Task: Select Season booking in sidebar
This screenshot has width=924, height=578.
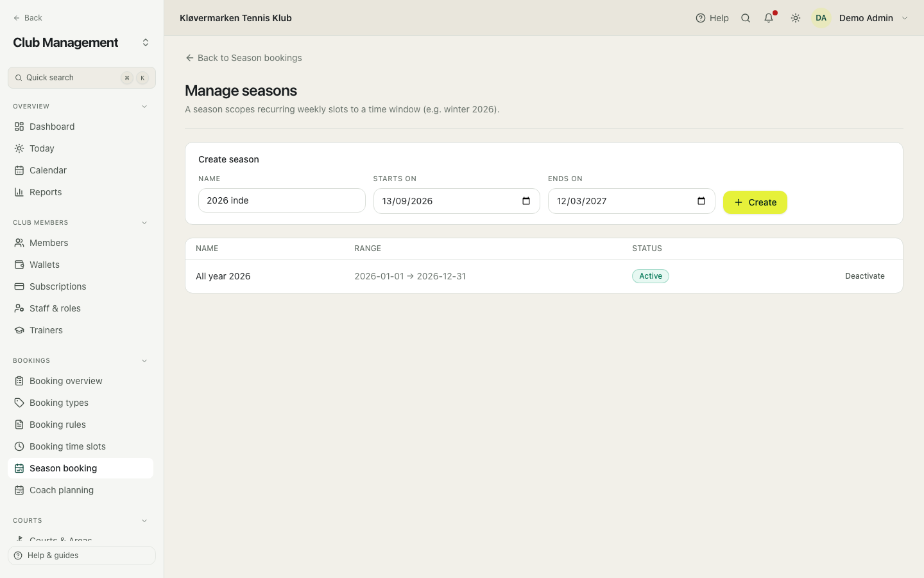Action: (81, 468)
